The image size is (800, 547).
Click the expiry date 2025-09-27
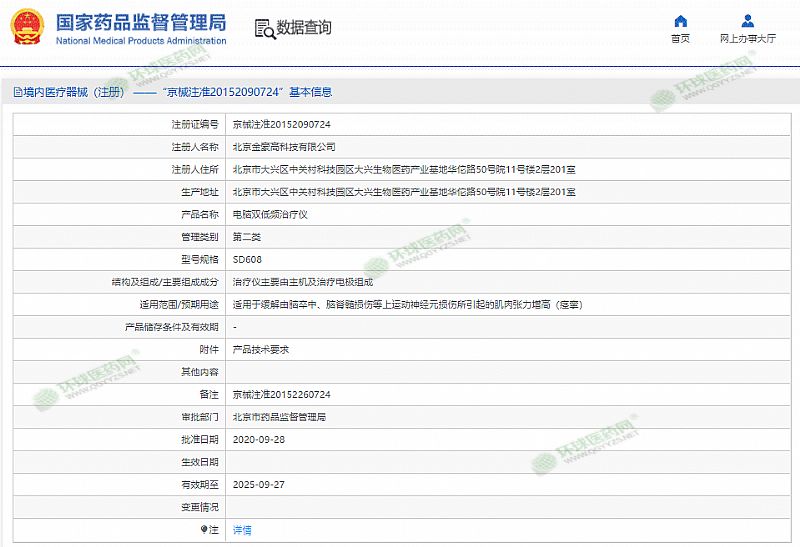258,484
